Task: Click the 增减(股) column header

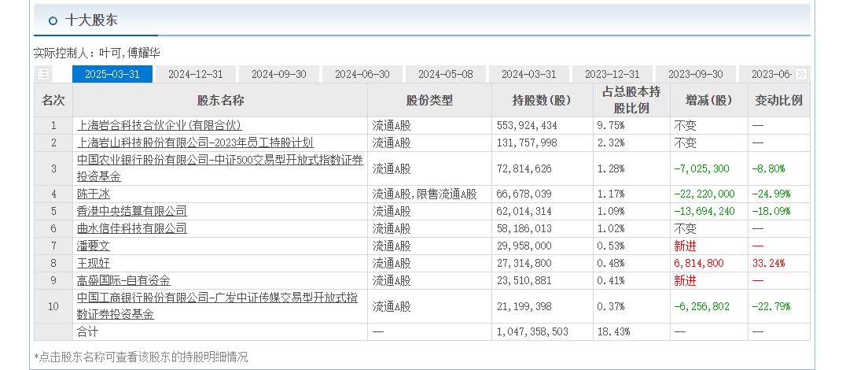Action: pyautogui.click(x=708, y=100)
